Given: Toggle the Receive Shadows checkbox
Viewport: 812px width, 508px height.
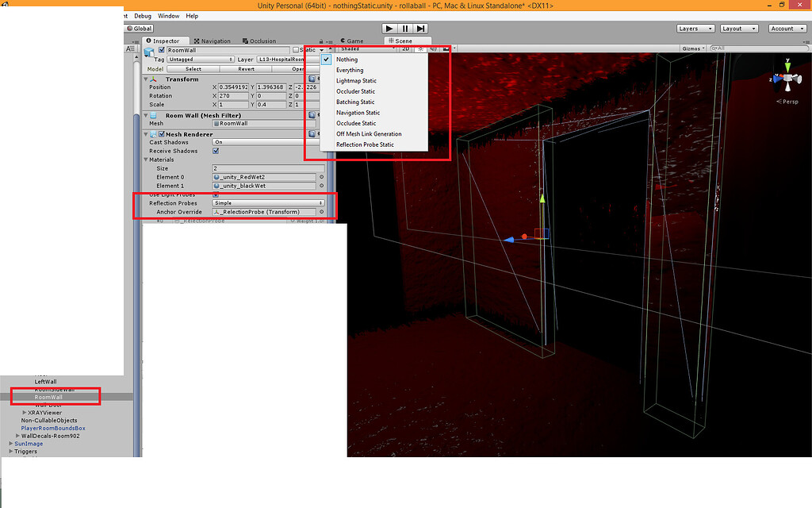Looking at the screenshot, I should [216, 150].
